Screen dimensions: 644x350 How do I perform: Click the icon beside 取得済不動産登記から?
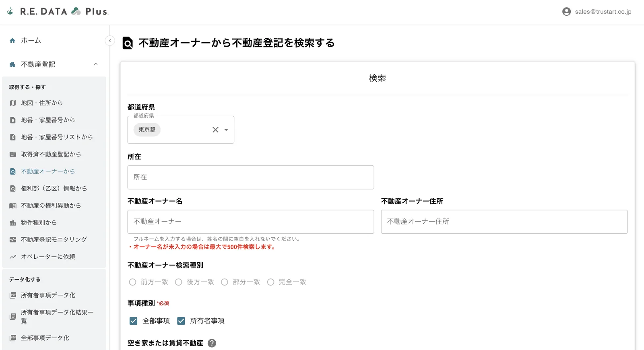point(13,154)
